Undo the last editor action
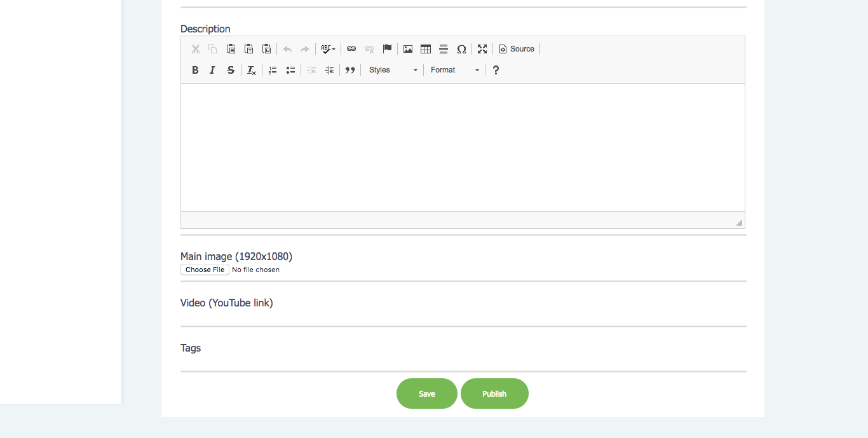This screenshot has height=438, width=868. tap(287, 49)
